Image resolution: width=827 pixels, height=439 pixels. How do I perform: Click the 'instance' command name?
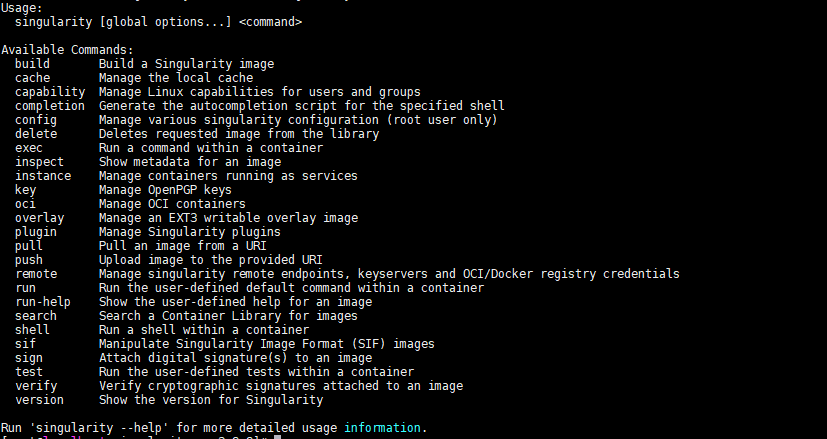tap(43, 176)
